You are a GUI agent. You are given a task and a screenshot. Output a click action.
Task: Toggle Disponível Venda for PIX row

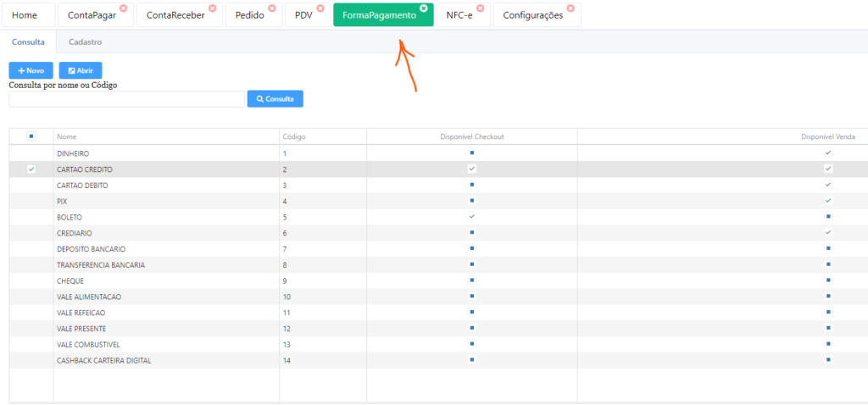coord(828,201)
